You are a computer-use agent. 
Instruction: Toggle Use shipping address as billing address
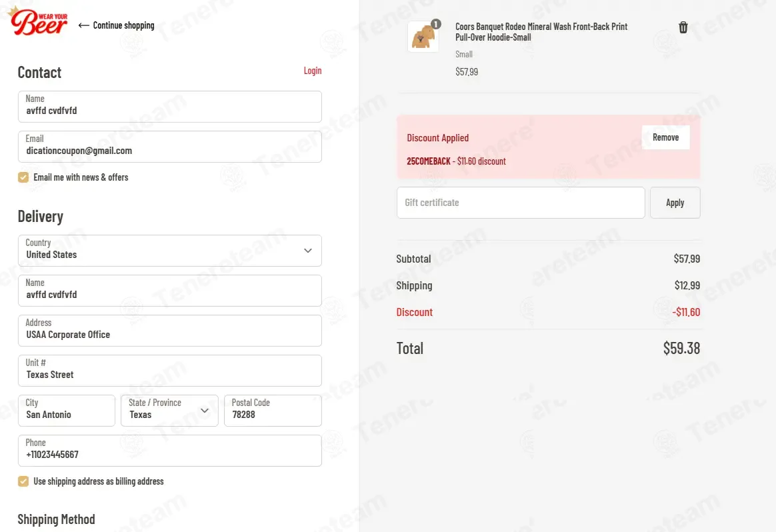(x=23, y=481)
